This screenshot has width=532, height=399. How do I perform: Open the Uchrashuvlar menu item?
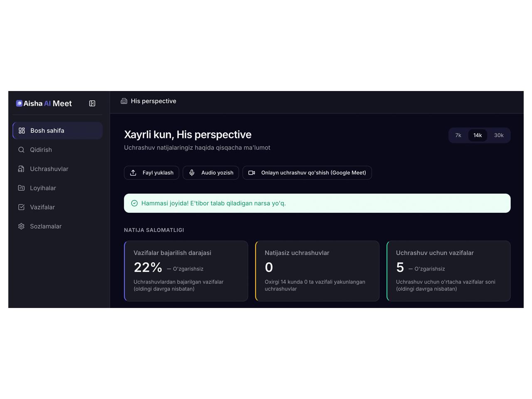(49, 169)
